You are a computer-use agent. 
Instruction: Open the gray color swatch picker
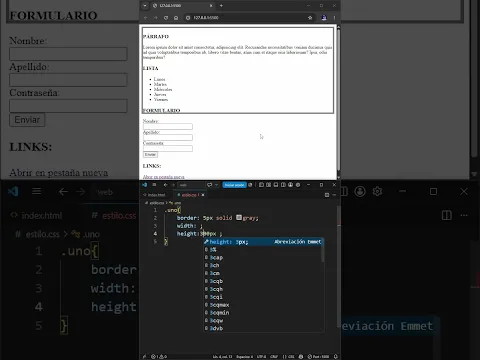239,218
